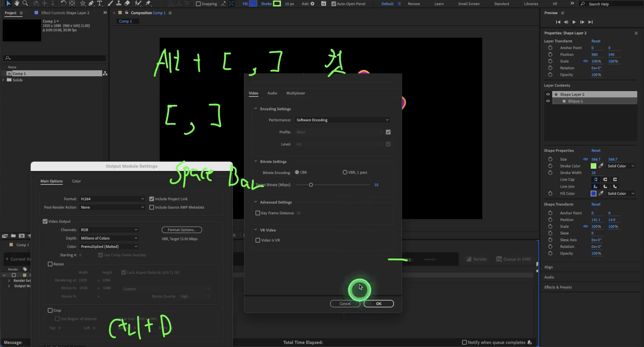Screen dimensions: 644x347
Task: Hide the Ellipse 1 shape visibility
Action: (548, 101)
